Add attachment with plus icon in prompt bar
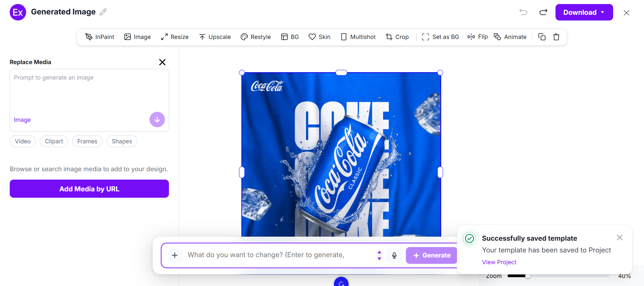 pyautogui.click(x=175, y=255)
